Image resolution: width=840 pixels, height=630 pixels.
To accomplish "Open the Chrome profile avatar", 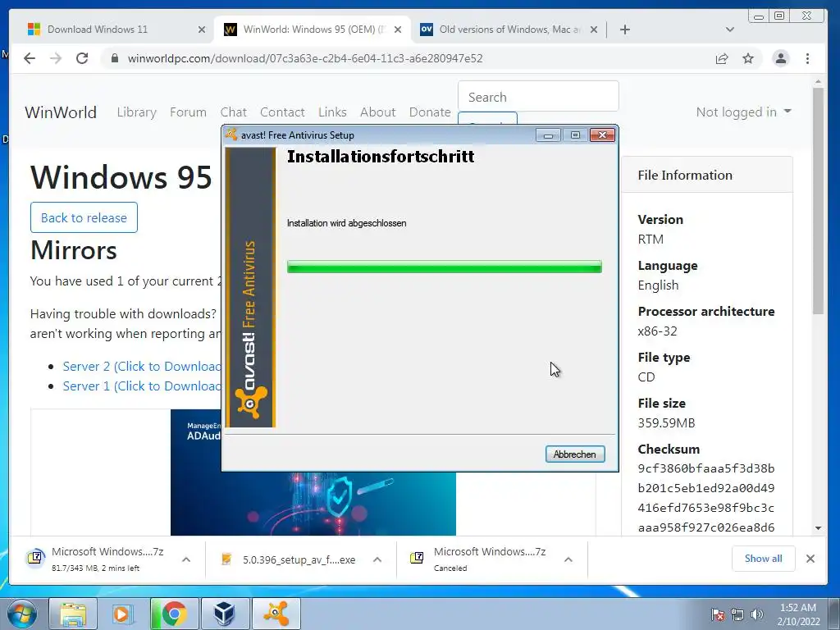I will pos(781,58).
